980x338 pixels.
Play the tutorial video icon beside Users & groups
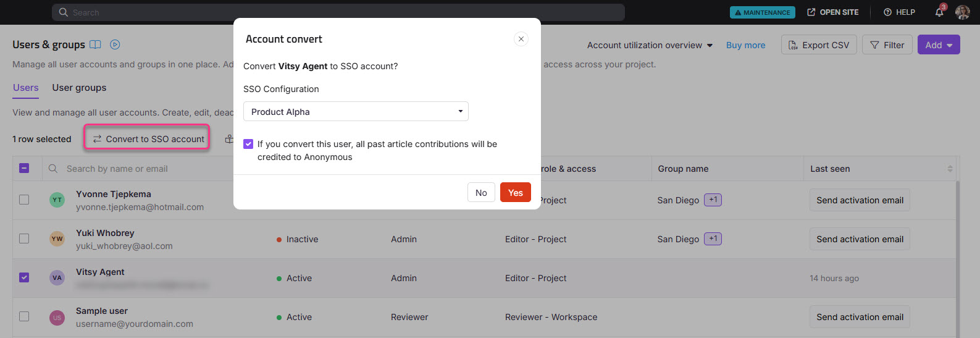click(115, 44)
